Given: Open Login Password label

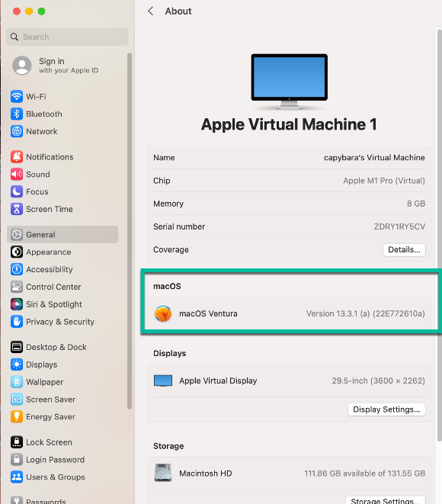Looking at the screenshot, I should coord(55,460).
